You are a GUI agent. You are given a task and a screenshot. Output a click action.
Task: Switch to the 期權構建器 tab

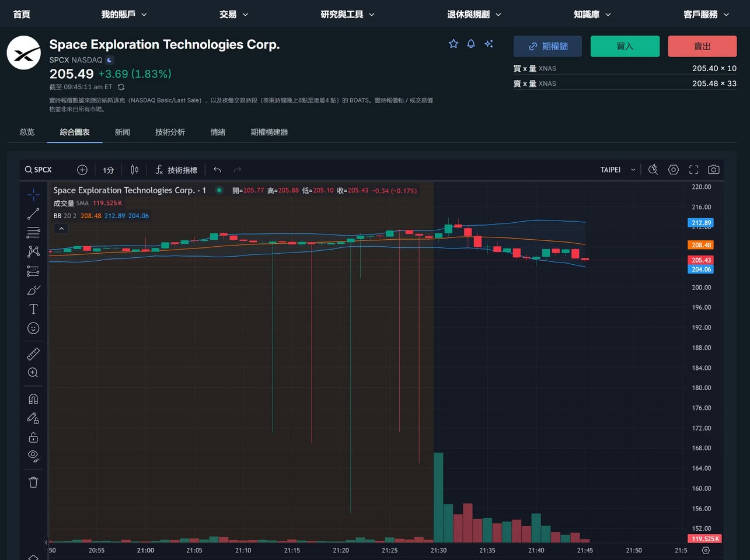point(269,132)
